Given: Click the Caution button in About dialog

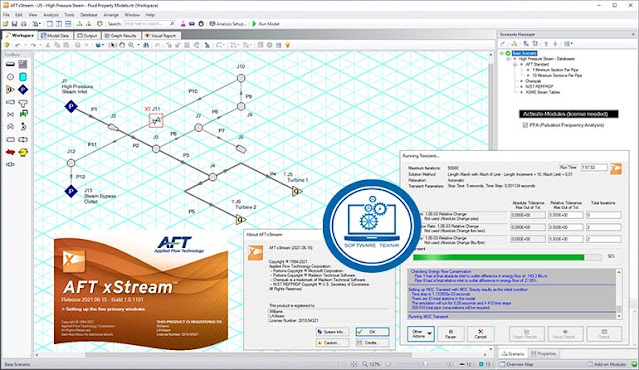Looking at the screenshot, I should pos(332,343).
